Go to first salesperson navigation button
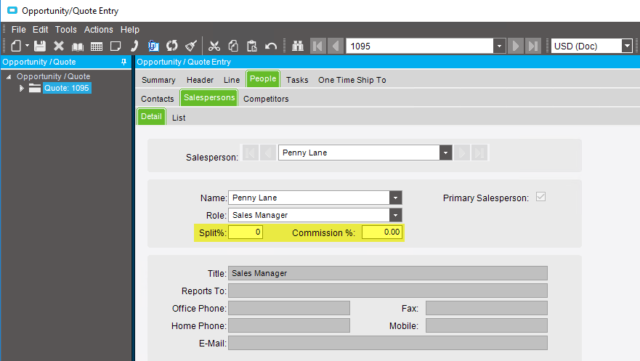Screen dimensions: 640x361 tap(251, 153)
